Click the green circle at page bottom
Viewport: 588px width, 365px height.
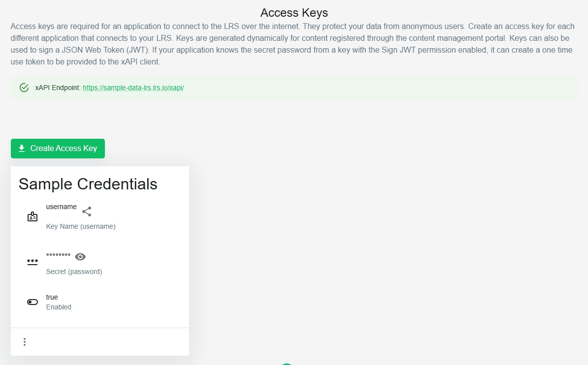click(287, 364)
